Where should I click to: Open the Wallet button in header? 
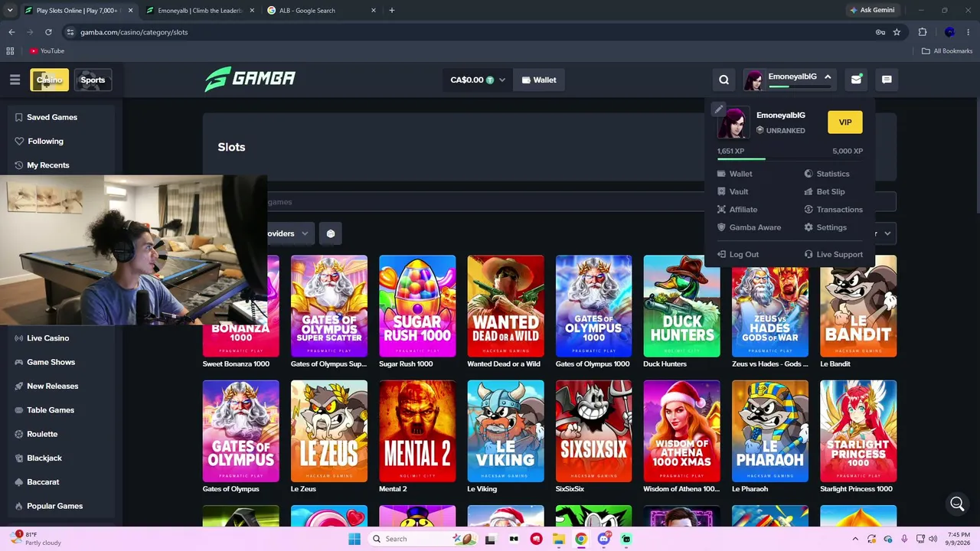click(539, 80)
